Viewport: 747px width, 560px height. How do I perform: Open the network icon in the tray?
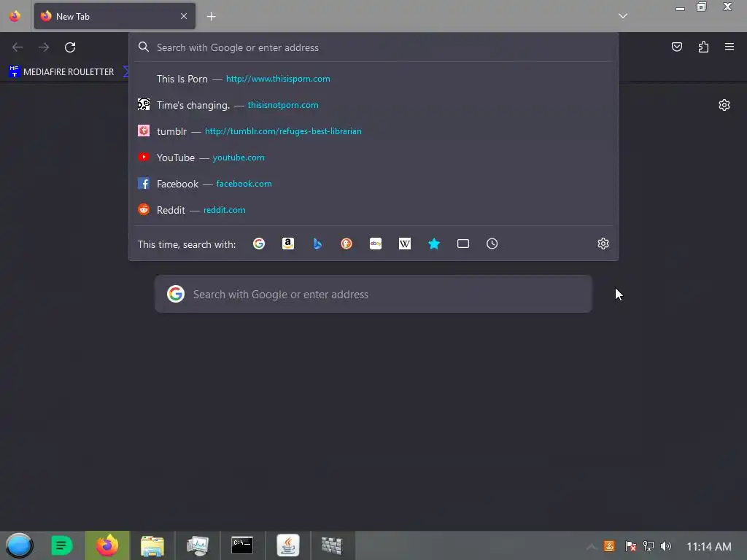648,546
